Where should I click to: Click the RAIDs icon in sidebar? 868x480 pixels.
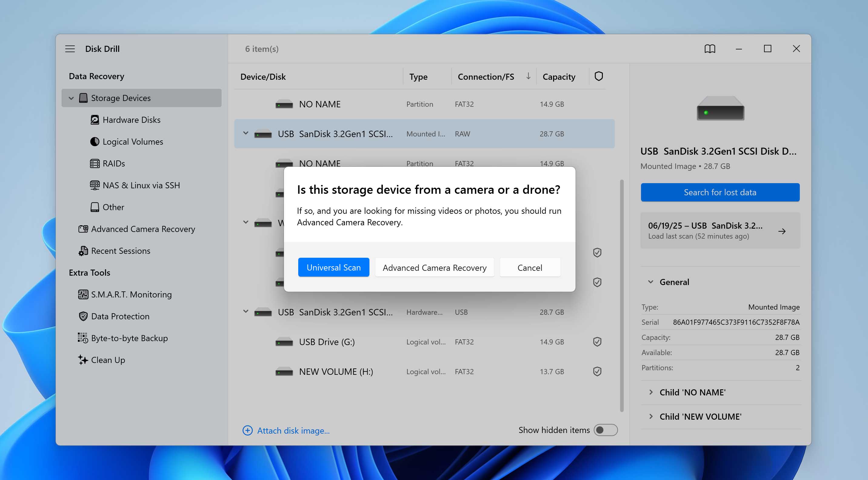click(95, 163)
